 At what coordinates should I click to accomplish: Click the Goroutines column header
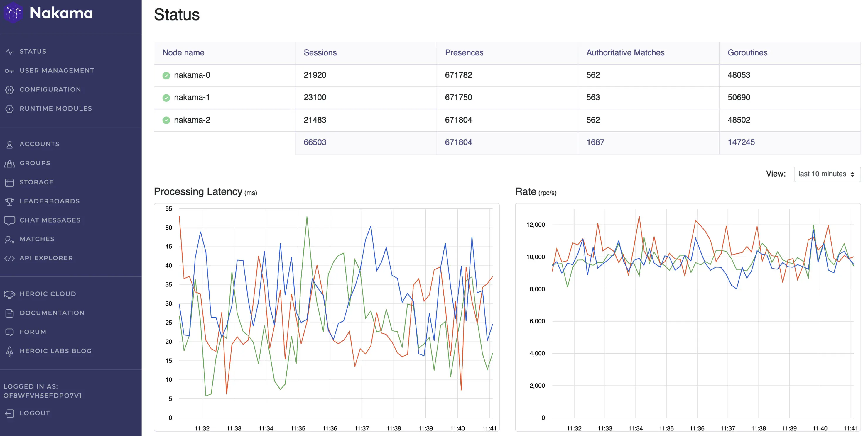(747, 53)
